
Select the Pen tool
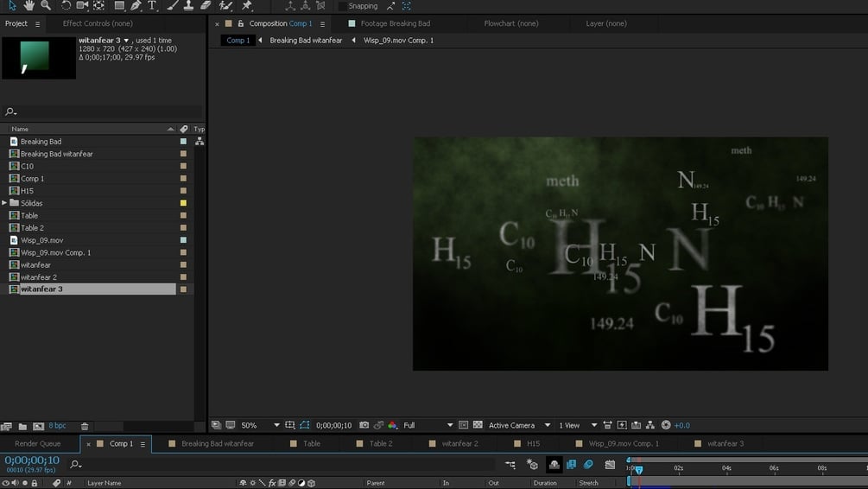pos(136,5)
